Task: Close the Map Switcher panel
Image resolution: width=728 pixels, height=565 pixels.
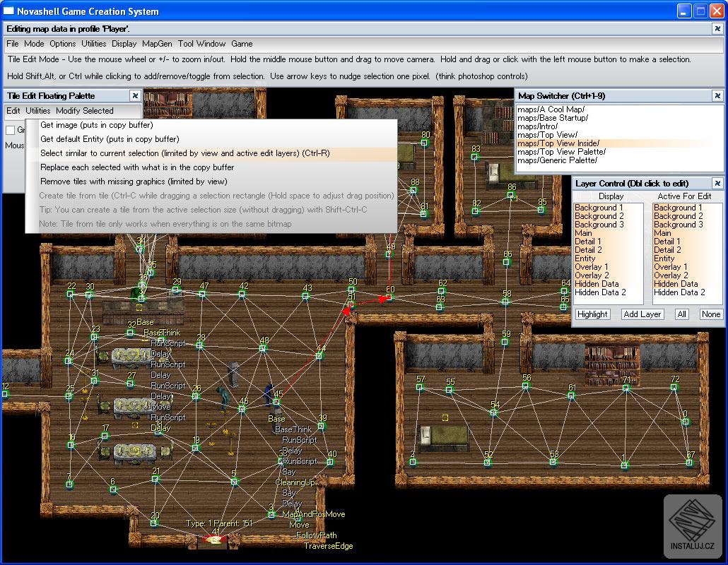Action: (717, 95)
